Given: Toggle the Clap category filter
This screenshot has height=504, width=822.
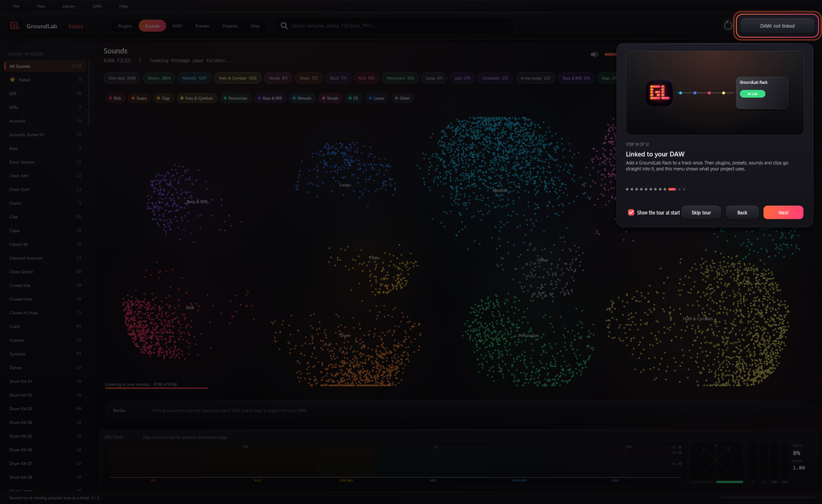Looking at the screenshot, I should (x=163, y=99).
